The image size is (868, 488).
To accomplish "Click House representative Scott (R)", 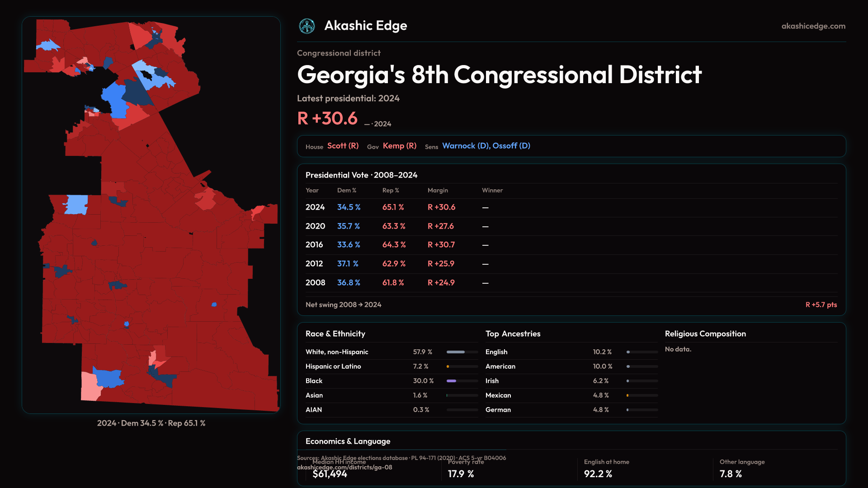I will click(x=343, y=146).
